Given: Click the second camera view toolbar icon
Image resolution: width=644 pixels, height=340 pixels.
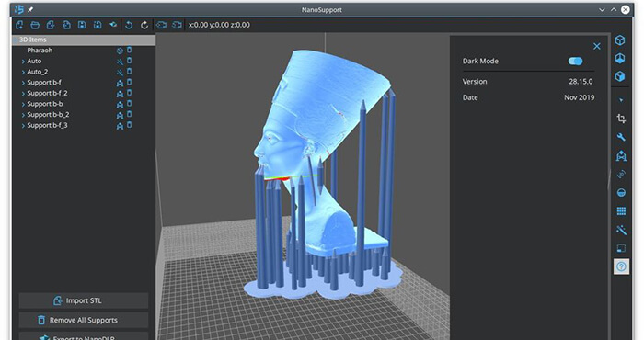Looking at the screenshot, I should pos(177,25).
